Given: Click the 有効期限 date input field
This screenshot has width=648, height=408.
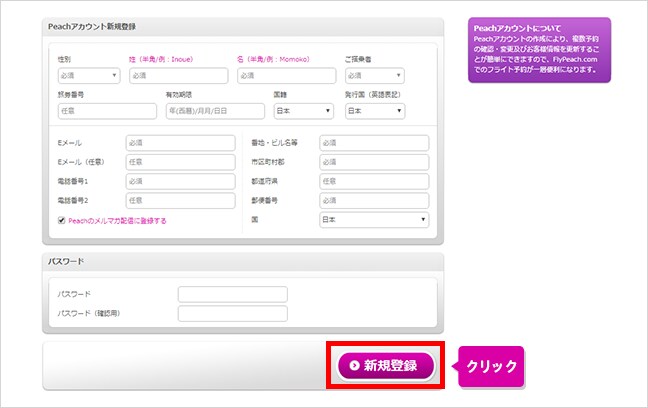Looking at the screenshot, I should (215, 111).
